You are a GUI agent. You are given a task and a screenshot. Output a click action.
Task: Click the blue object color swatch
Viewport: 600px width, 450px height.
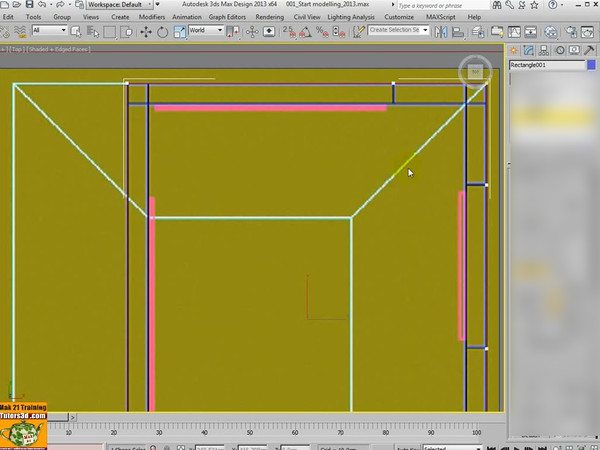pyautogui.click(x=591, y=65)
